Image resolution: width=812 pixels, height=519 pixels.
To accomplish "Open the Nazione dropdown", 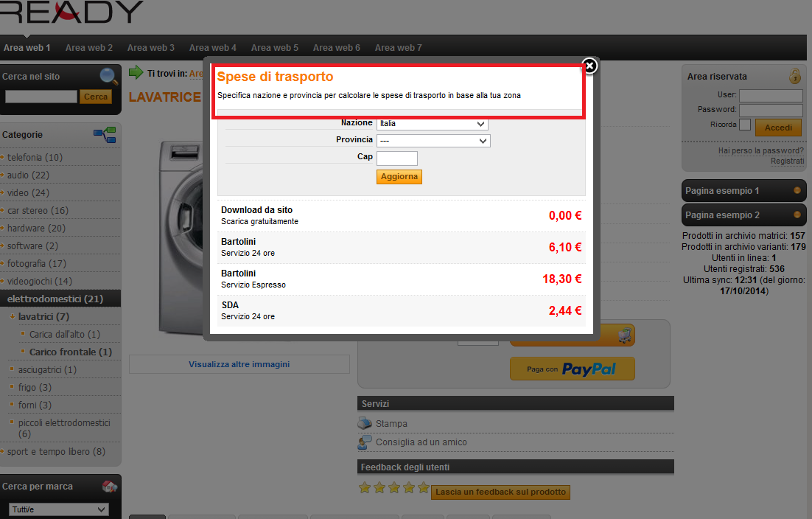I will point(433,124).
